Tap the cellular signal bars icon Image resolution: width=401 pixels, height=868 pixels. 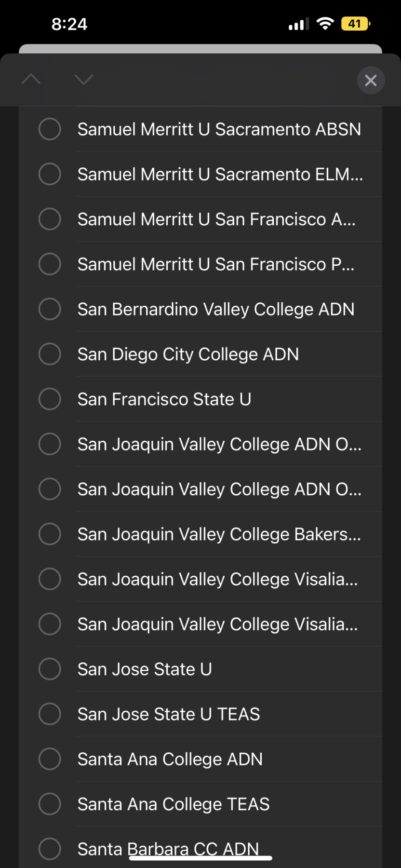pyautogui.click(x=299, y=24)
